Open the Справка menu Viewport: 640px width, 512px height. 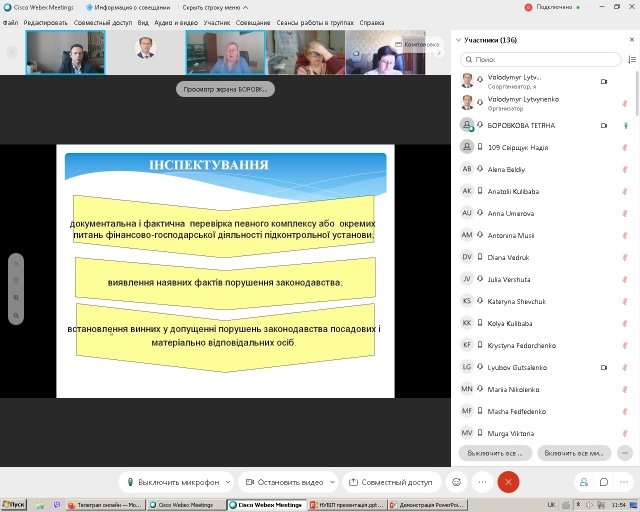371,22
